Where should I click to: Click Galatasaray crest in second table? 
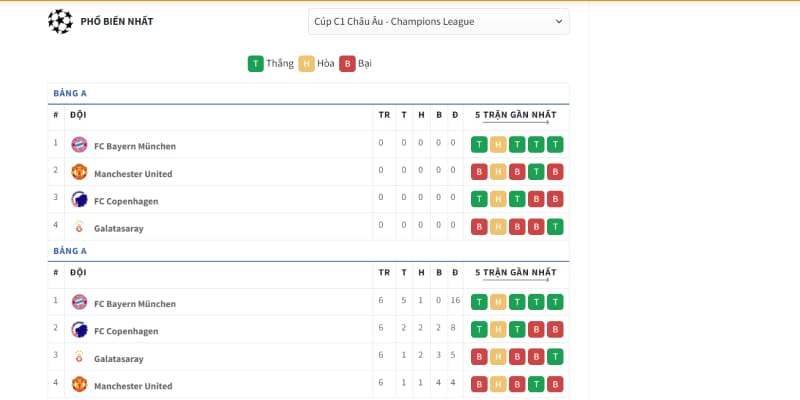pyautogui.click(x=79, y=357)
